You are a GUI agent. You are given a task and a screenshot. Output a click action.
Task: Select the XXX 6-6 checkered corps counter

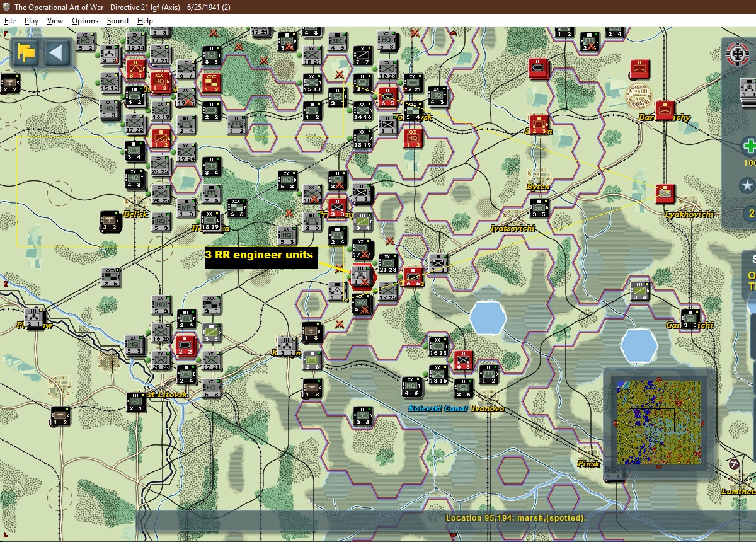(x=237, y=207)
